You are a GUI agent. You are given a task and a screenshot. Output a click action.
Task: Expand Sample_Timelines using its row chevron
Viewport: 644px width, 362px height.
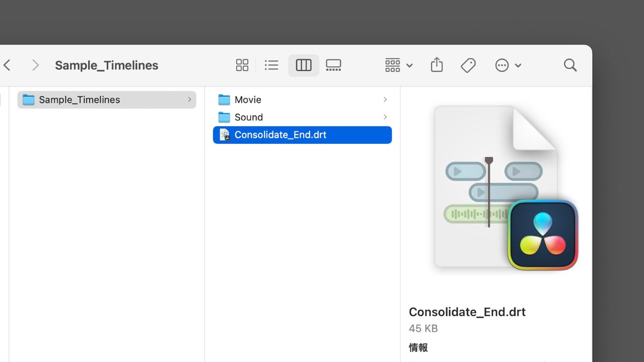(x=189, y=100)
